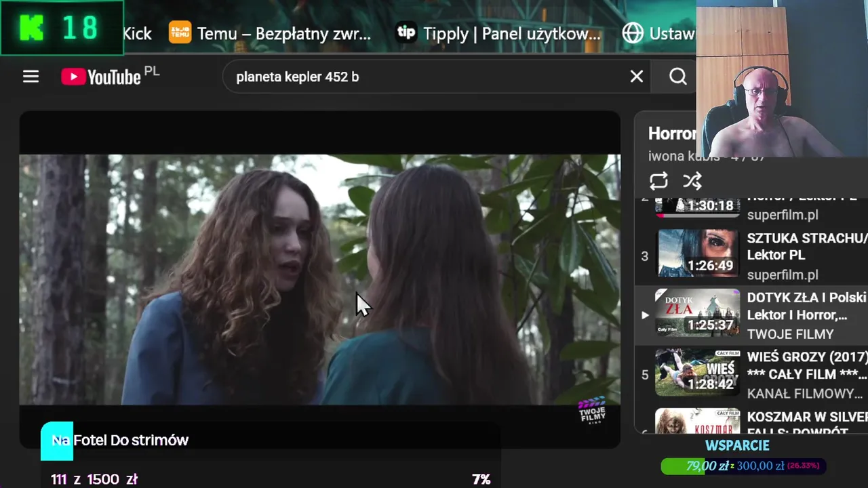Image resolution: width=868 pixels, height=488 pixels.
Task: Run search with the magnifier button
Action: (x=677, y=77)
